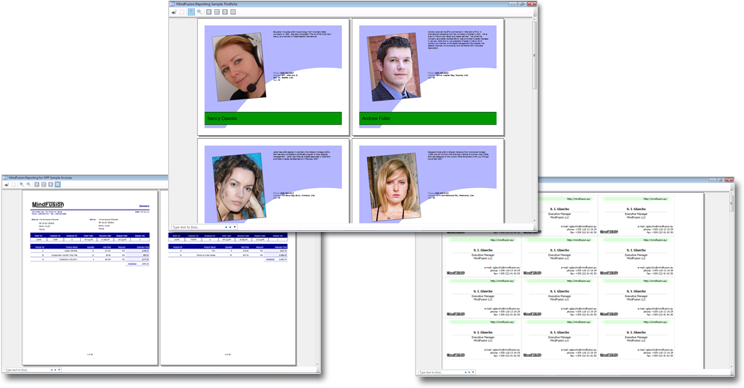The image size is (744, 388).
Task: Close the Portfolio window
Action: pos(532,4)
